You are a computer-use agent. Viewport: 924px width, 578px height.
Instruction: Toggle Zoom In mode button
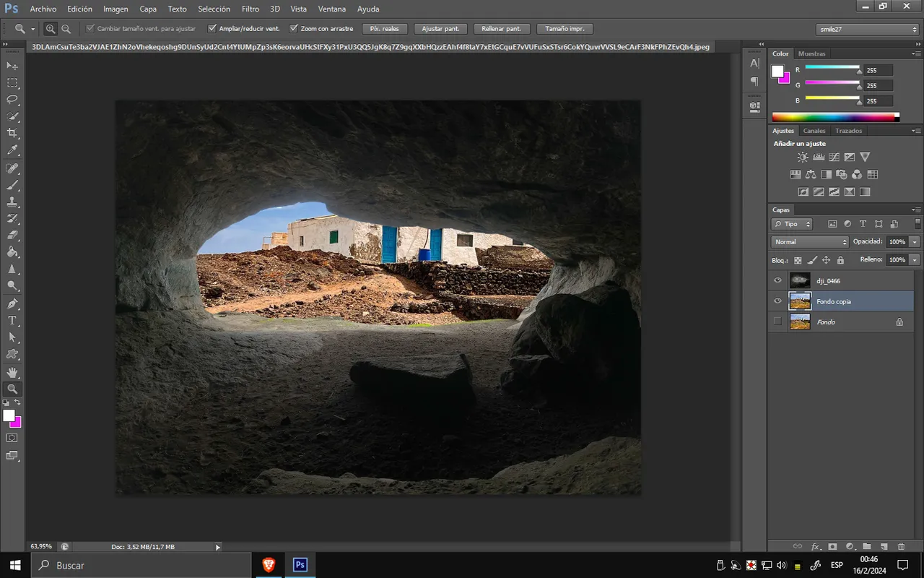(x=51, y=29)
